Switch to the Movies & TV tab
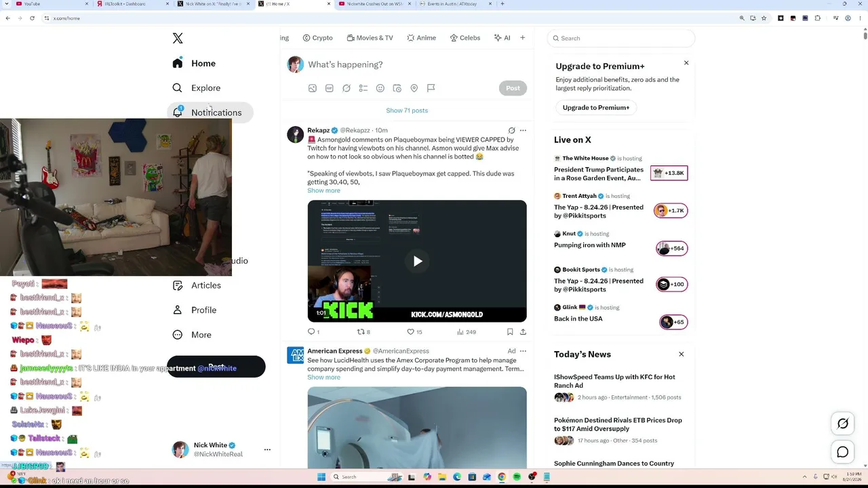The width and height of the screenshot is (868, 488). coord(370,38)
